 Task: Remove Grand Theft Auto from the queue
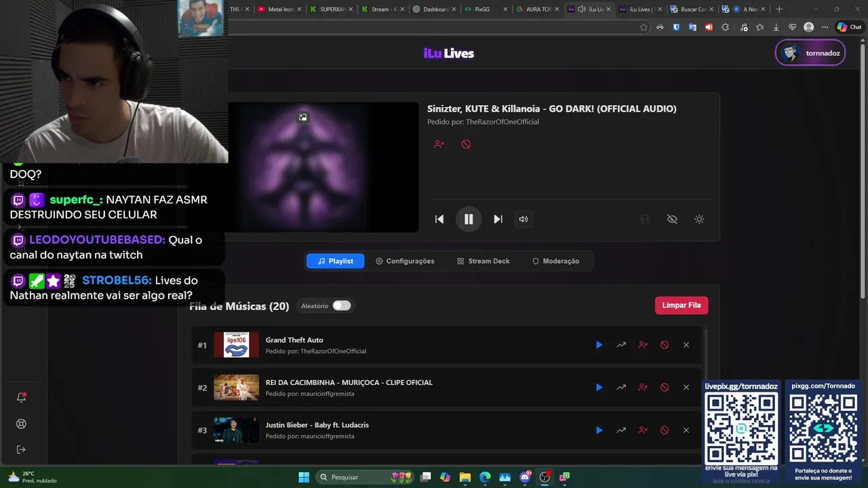[x=686, y=345]
